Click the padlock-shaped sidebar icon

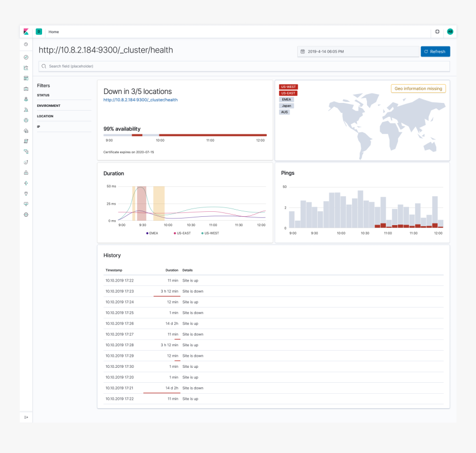tap(26, 173)
